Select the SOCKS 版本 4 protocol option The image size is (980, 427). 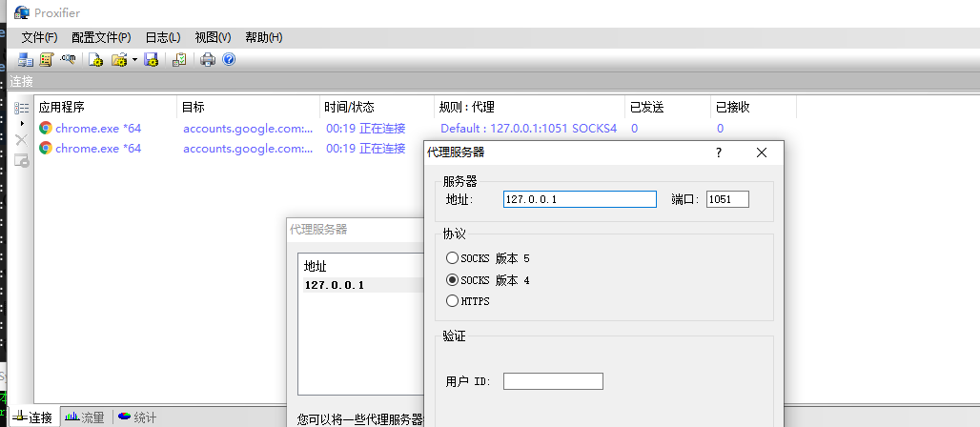[452, 280]
